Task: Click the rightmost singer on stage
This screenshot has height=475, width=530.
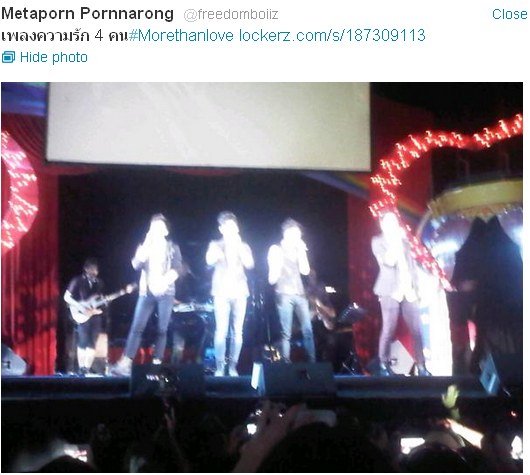Action: [x=399, y=294]
